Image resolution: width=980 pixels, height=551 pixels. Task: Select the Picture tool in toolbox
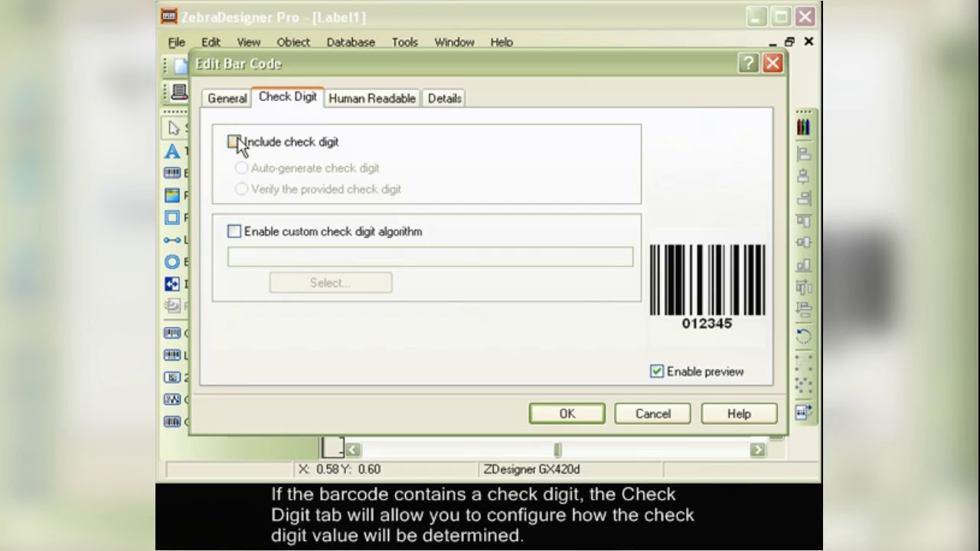click(172, 196)
